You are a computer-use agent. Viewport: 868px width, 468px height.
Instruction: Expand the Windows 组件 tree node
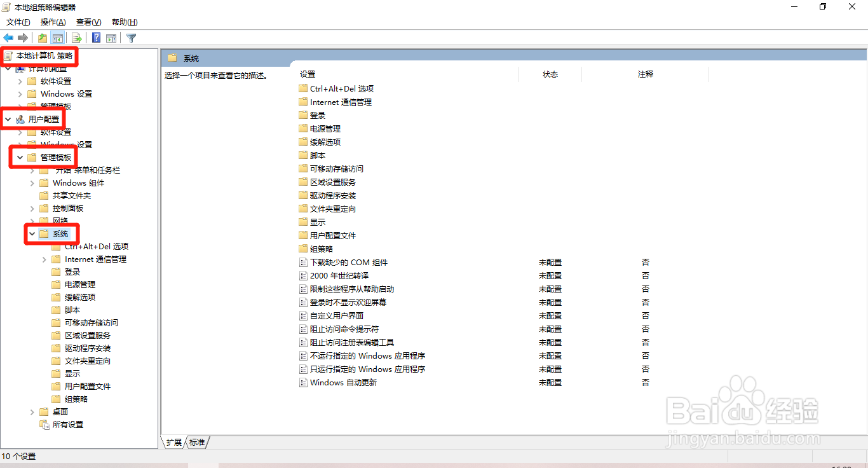[32, 182]
